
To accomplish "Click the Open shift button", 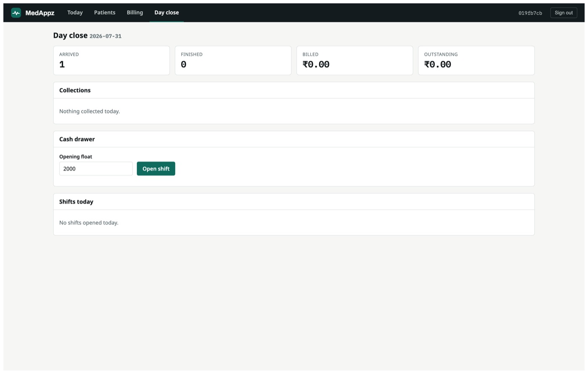I will [x=156, y=169].
